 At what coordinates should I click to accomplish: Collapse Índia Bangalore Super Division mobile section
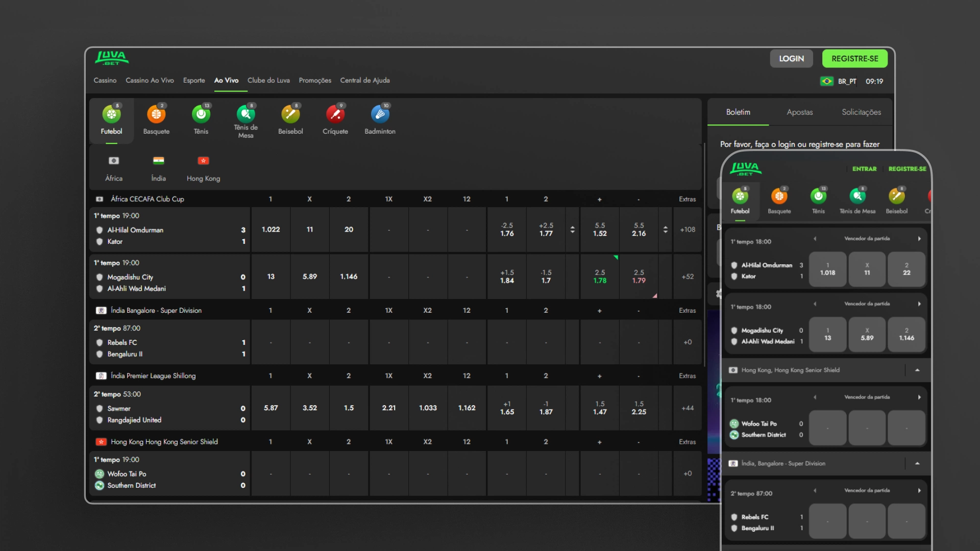pos(917,463)
